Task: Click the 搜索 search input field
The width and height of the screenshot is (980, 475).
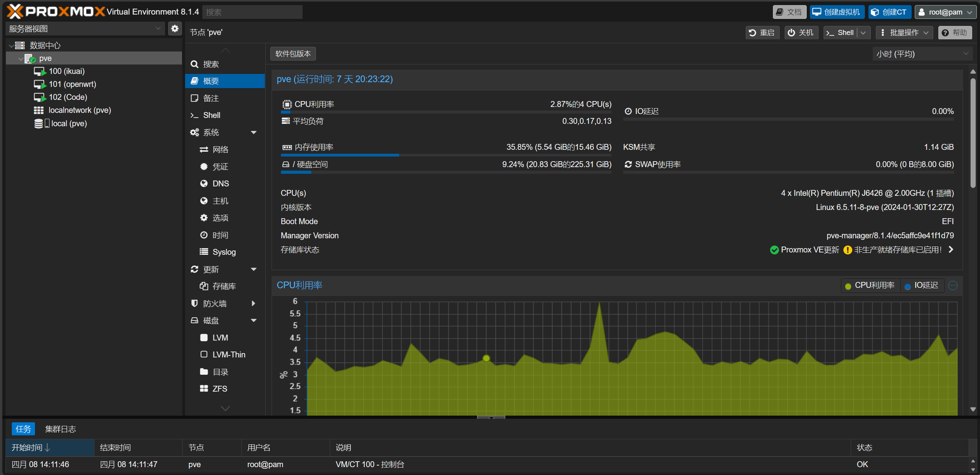Action: point(252,12)
